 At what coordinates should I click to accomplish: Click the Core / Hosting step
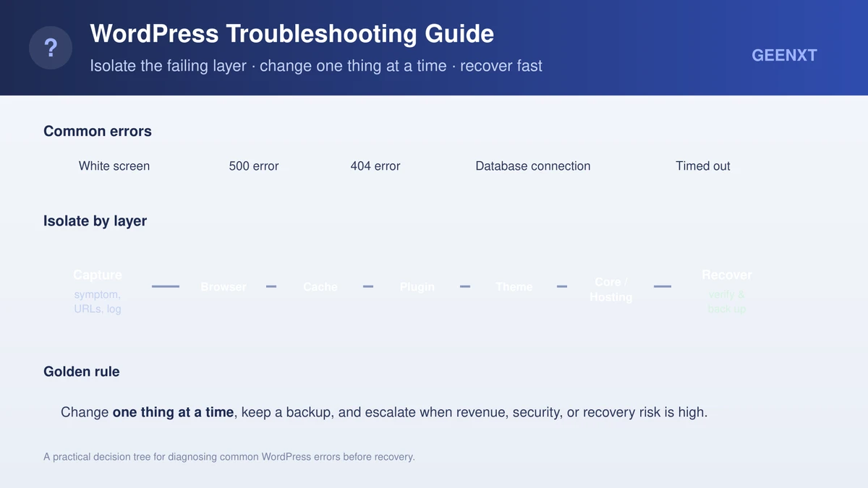pos(611,289)
